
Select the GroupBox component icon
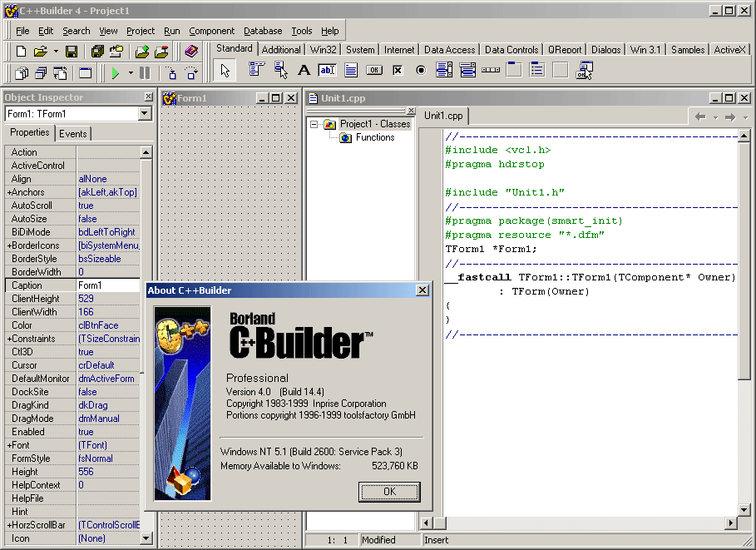point(513,70)
